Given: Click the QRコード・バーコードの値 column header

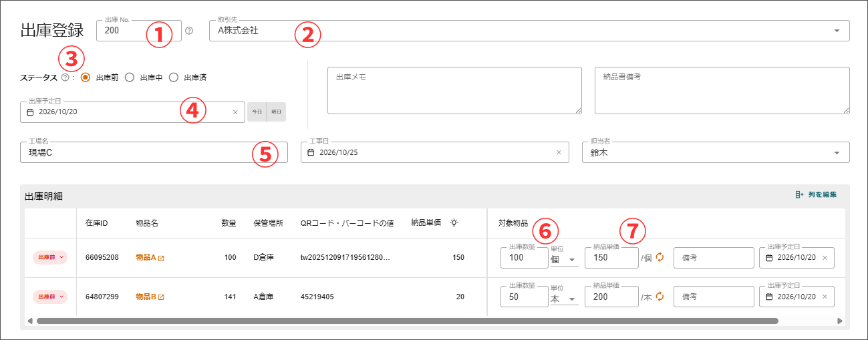Looking at the screenshot, I should 347,223.
